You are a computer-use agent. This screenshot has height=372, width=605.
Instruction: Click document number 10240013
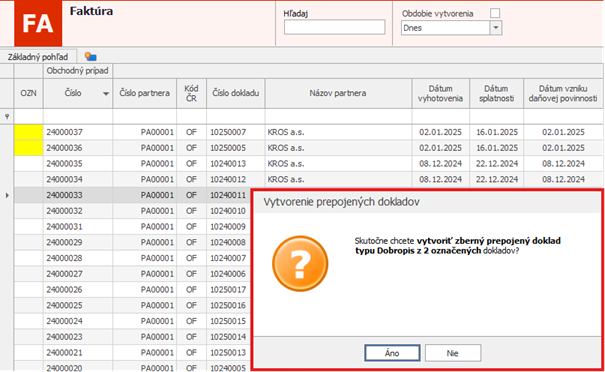228,164
